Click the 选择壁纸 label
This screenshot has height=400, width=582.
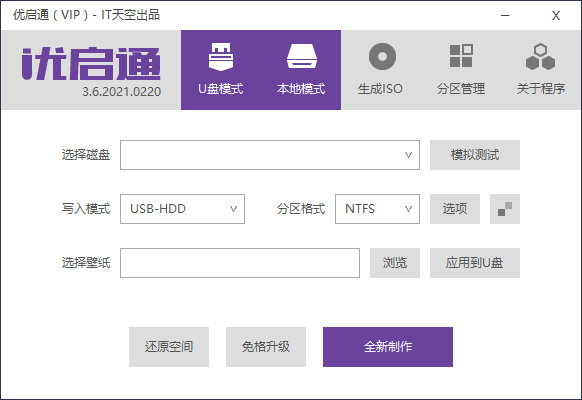tap(86, 263)
